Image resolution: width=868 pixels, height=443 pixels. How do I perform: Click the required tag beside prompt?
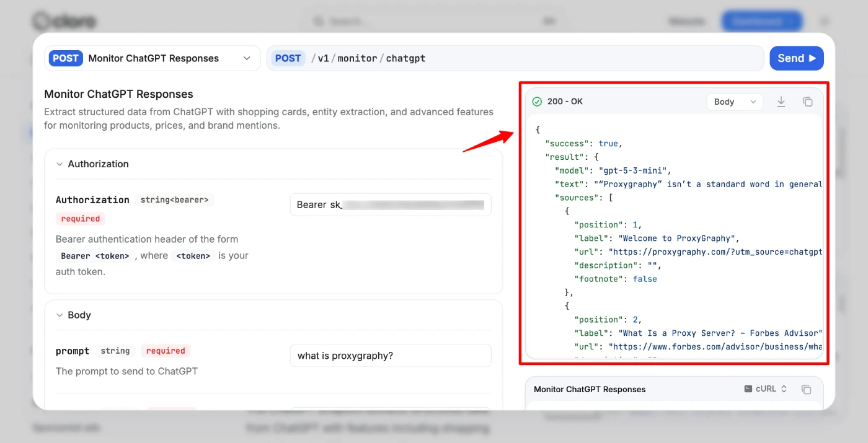tap(166, 351)
